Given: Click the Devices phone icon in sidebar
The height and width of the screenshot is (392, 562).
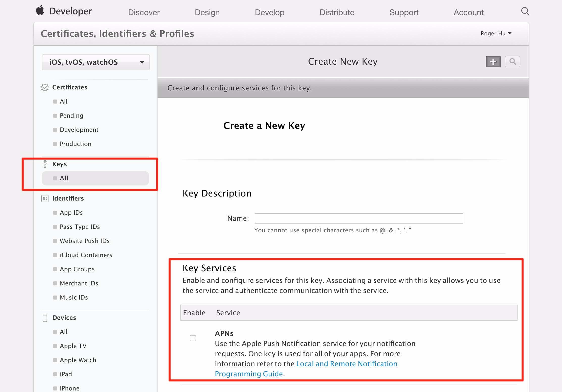Looking at the screenshot, I should tap(45, 318).
